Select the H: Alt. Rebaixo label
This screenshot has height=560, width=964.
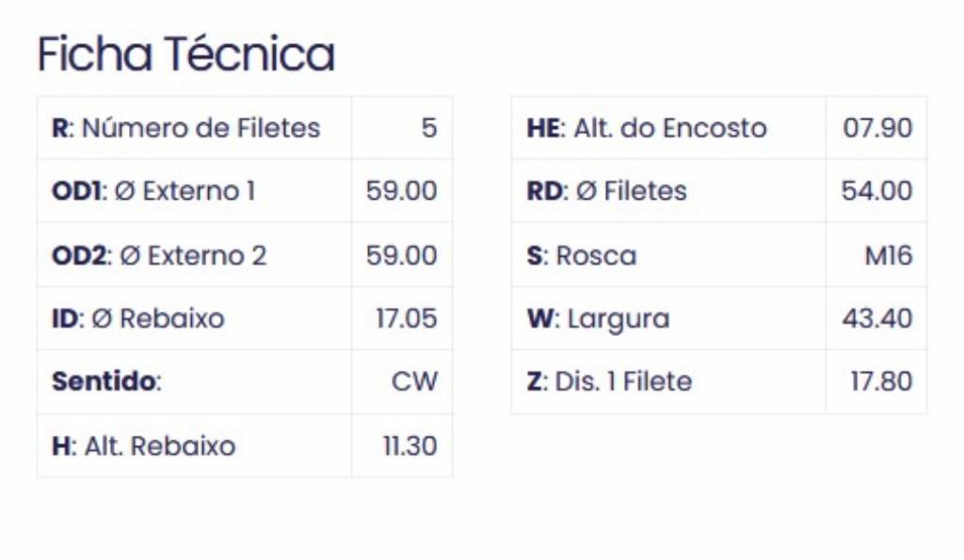point(144,446)
